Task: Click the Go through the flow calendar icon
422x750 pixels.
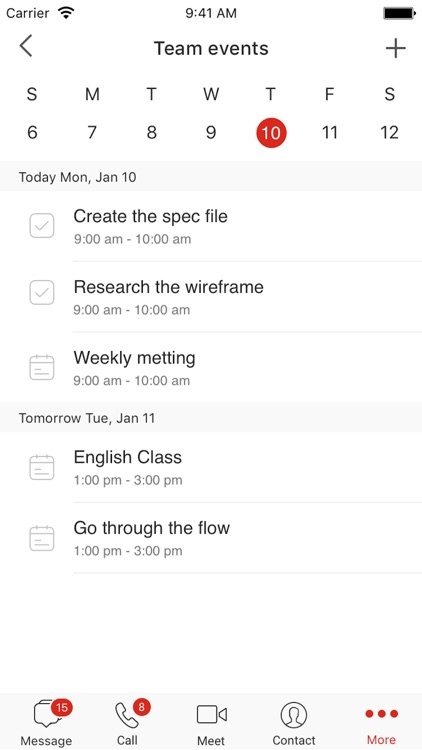Action: tap(42, 538)
